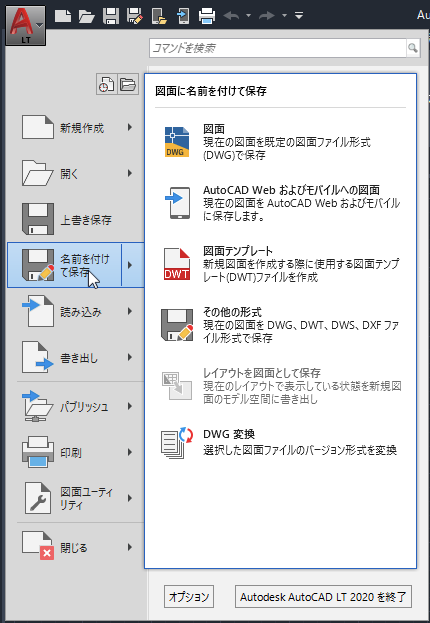Show Open Documents folder icon button
The height and width of the screenshot is (623, 430).
(128, 84)
